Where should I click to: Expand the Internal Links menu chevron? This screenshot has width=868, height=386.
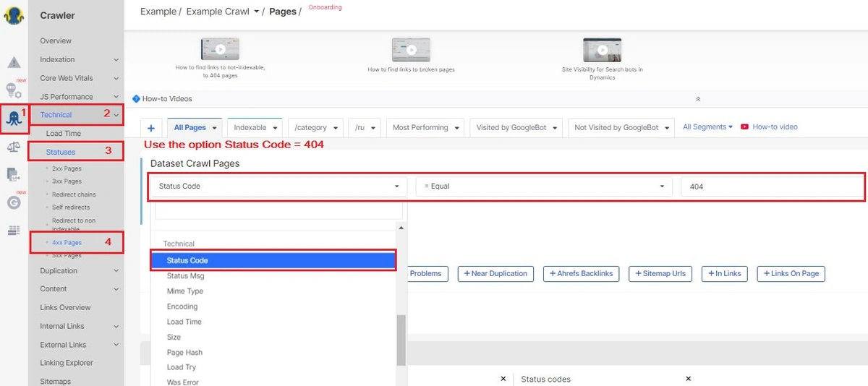click(x=116, y=327)
